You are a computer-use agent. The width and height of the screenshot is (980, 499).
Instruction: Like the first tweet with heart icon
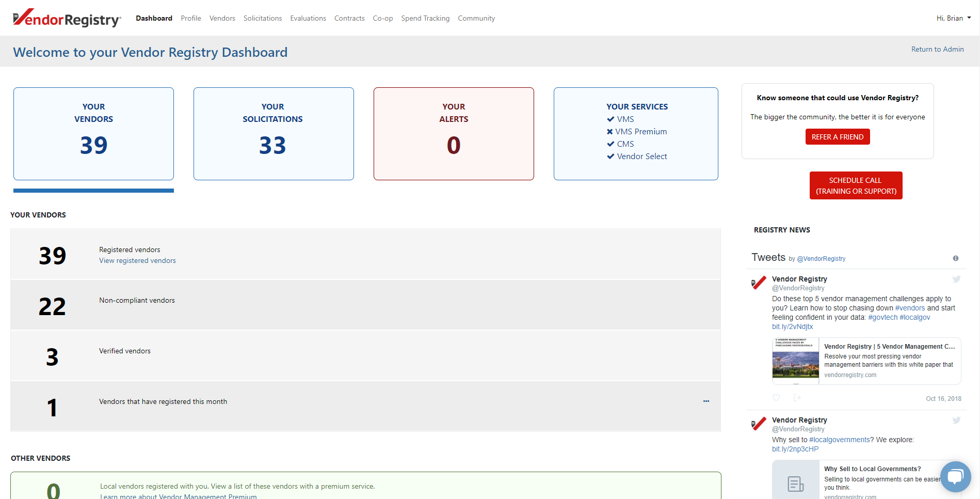coord(776,398)
